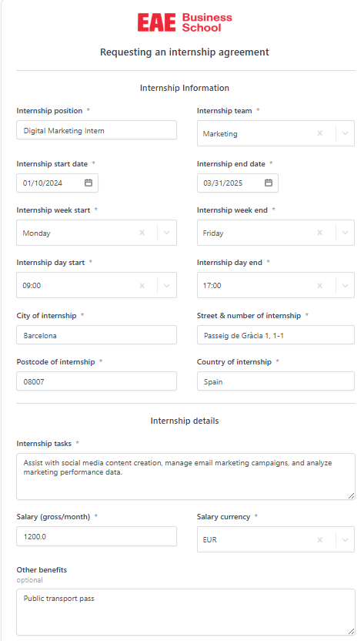This screenshot has height=641, width=364.
Task: Clear the 17:00 day end value
Action: [320, 285]
